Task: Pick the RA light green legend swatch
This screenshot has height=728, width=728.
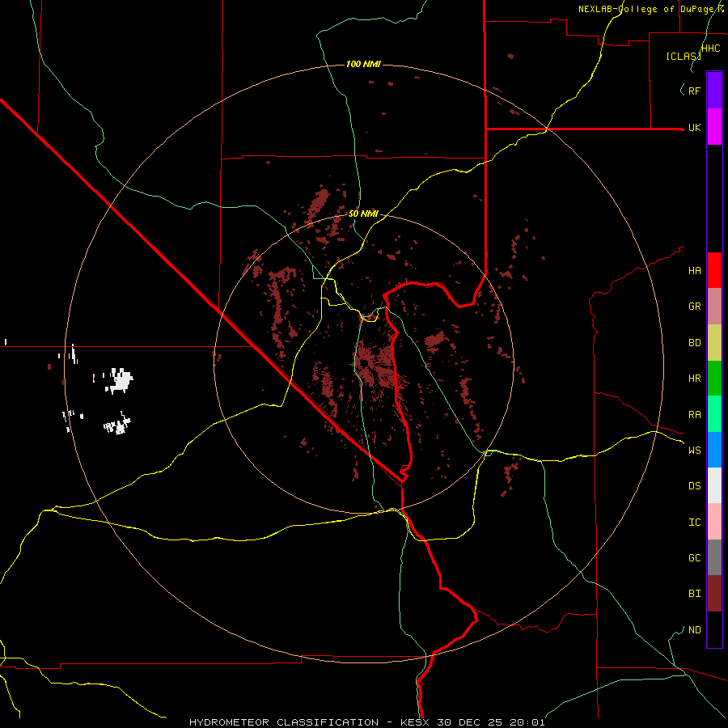Action: (714, 414)
